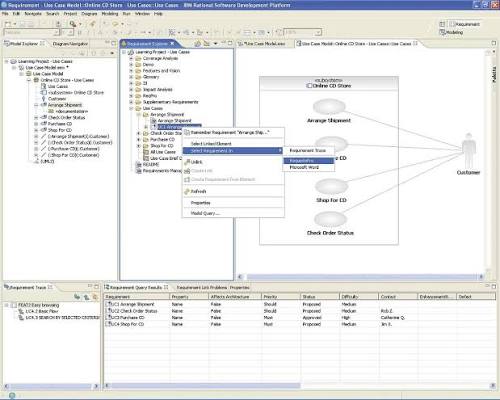Select the subsystem Online CD Store node

pyautogui.click(x=76, y=93)
